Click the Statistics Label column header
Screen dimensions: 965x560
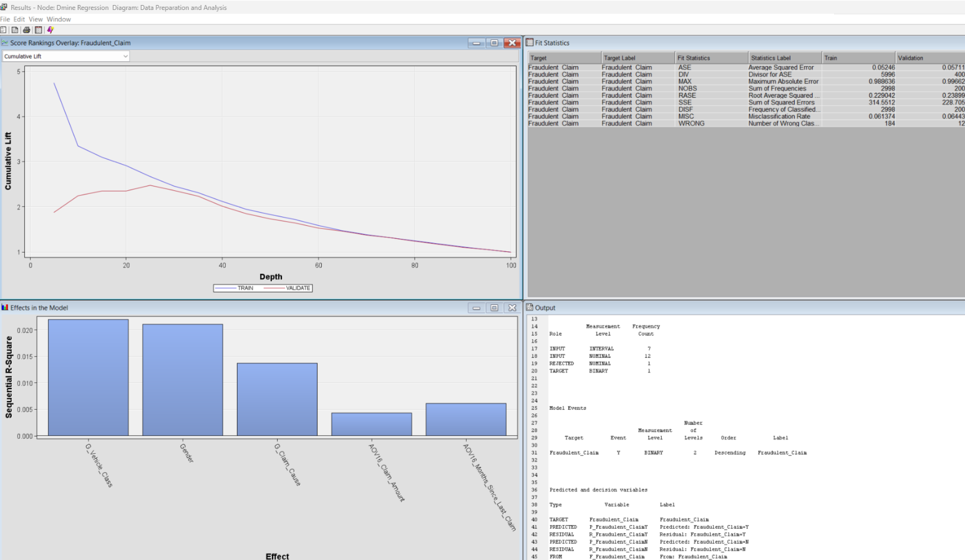[x=785, y=58]
